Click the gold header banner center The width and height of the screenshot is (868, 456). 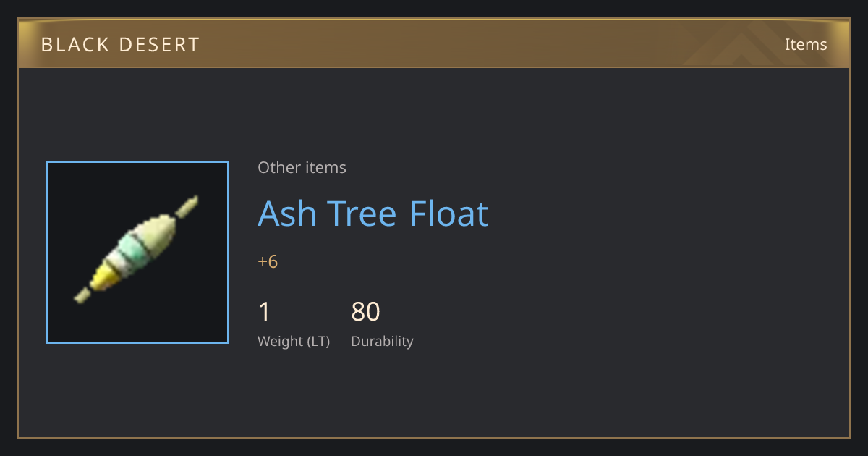click(434, 43)
